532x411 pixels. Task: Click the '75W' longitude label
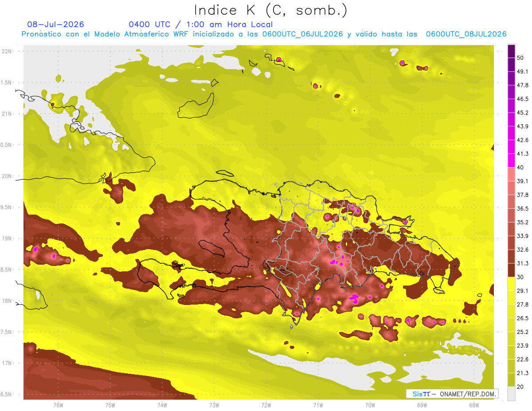coord(110,405)
